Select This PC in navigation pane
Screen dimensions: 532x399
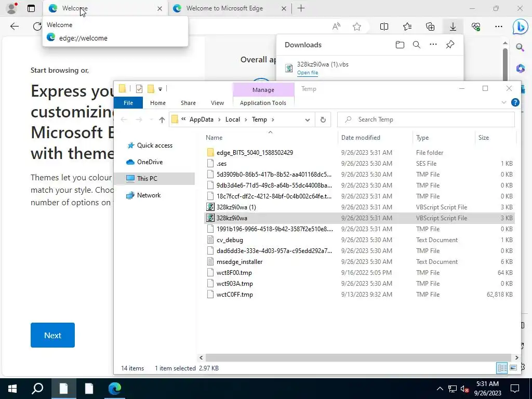click(x=147, y=179)
